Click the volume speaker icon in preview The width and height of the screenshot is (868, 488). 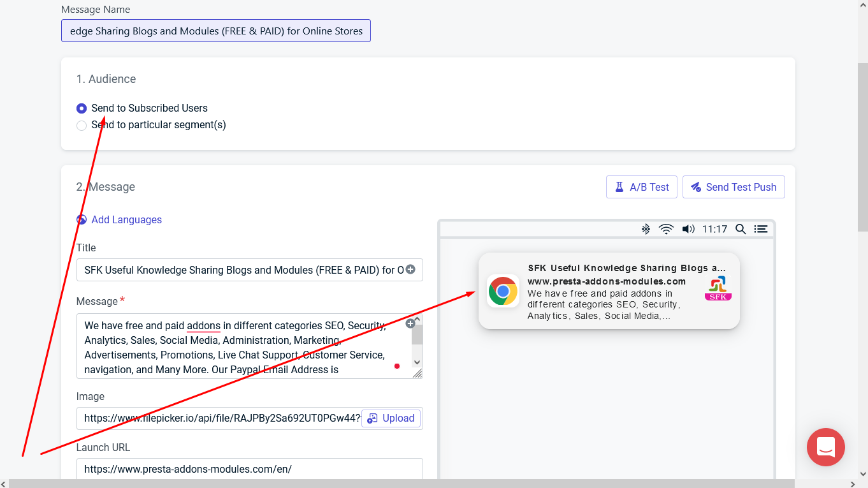(688, 229)
